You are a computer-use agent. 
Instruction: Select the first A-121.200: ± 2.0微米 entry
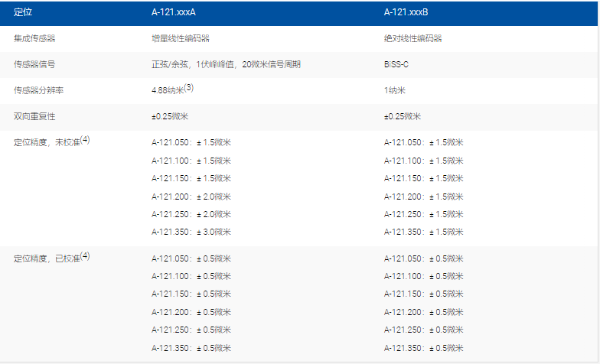(x=191, y=197)
